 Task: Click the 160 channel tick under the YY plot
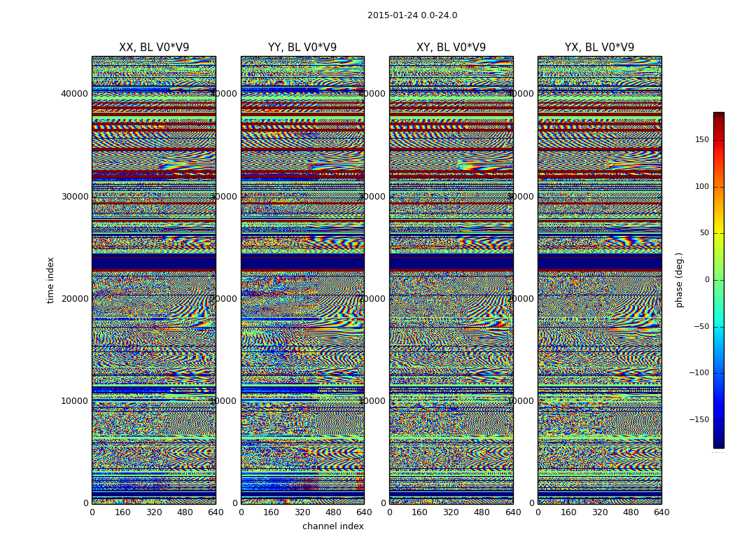[272, 512]
